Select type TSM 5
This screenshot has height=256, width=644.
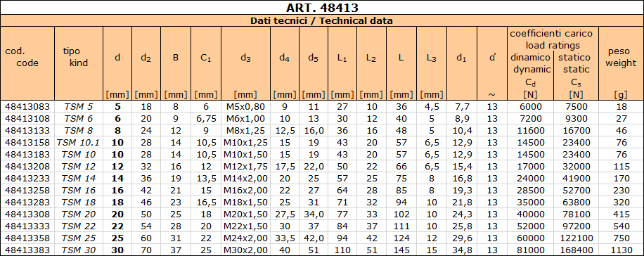(x=79, y=106)
